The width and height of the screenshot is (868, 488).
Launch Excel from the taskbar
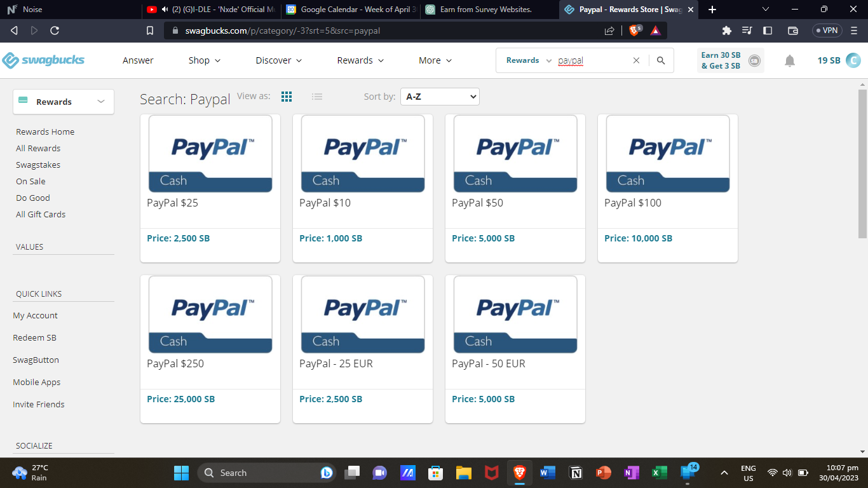pos(659,473)
